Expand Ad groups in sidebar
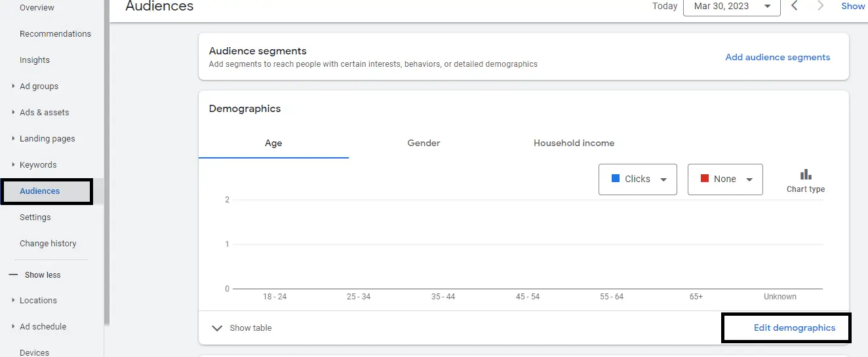 coord(14,86)
